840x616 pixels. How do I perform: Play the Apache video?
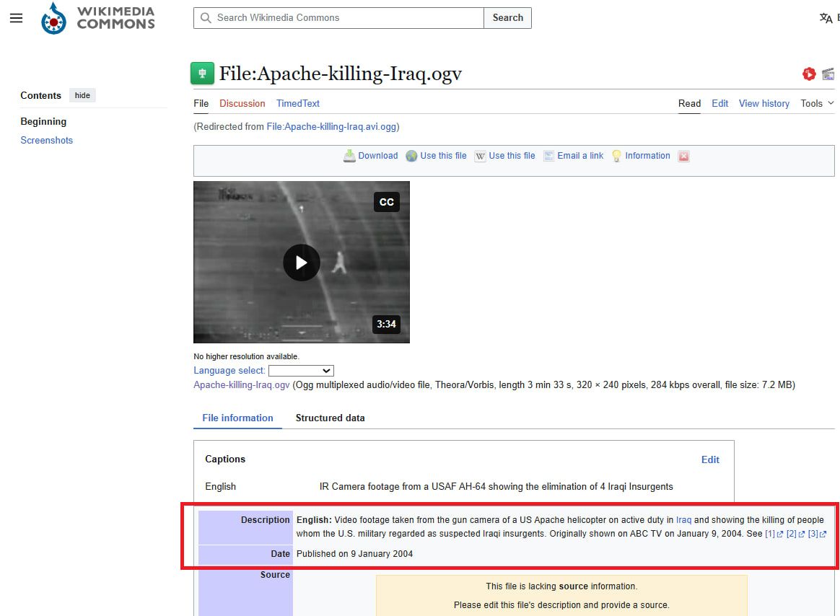[301, 263]
